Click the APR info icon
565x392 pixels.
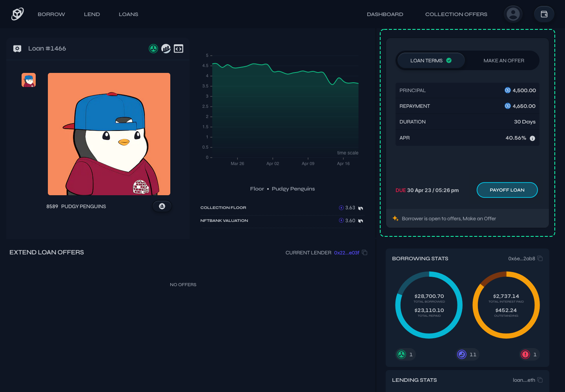point(532,138)
